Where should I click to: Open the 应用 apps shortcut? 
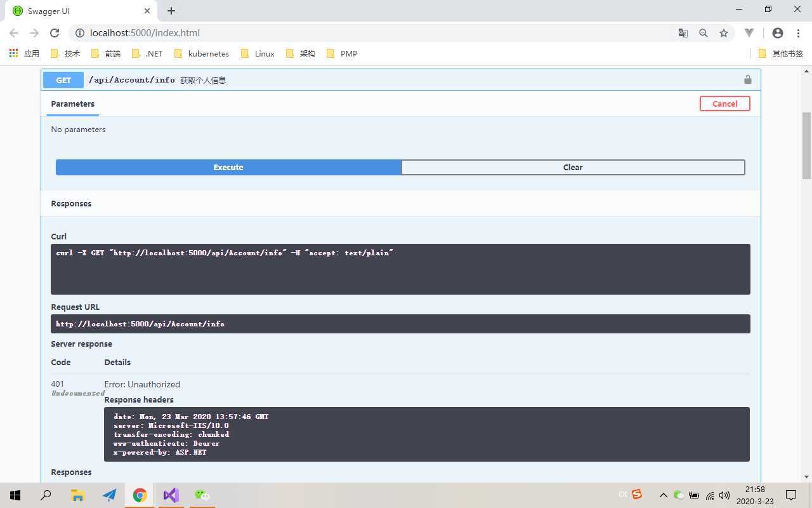click(x=24, y=53)
